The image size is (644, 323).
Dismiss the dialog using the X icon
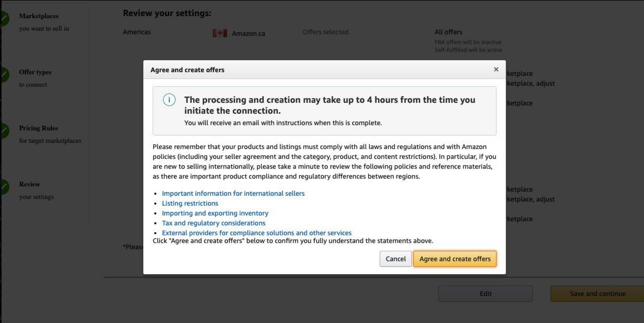coord(495,68)
